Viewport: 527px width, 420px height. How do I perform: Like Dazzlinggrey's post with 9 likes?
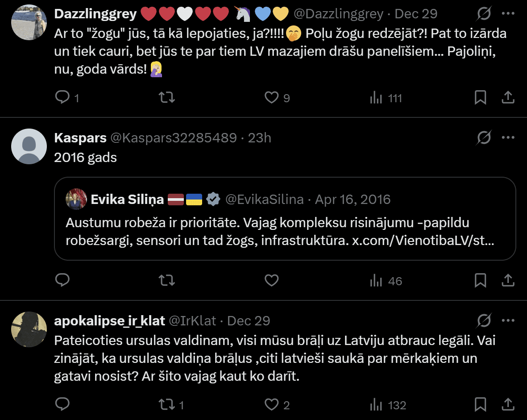coord(271,97)
